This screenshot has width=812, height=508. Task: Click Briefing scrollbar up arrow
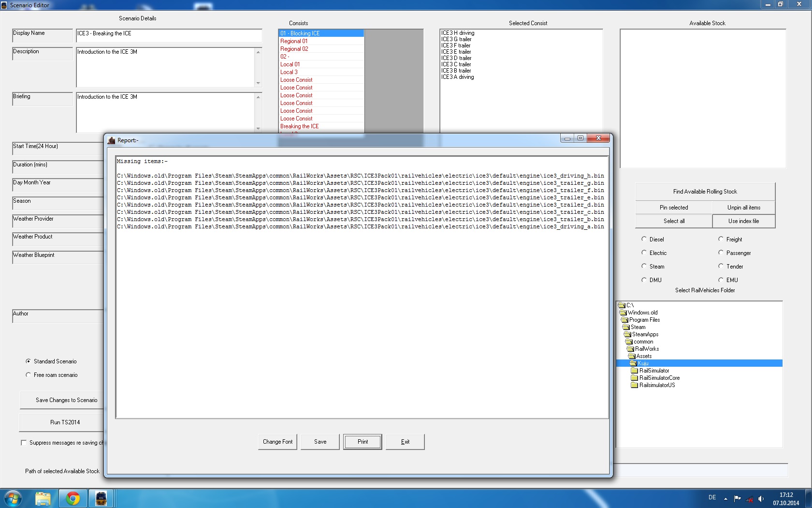pos(258,97)
